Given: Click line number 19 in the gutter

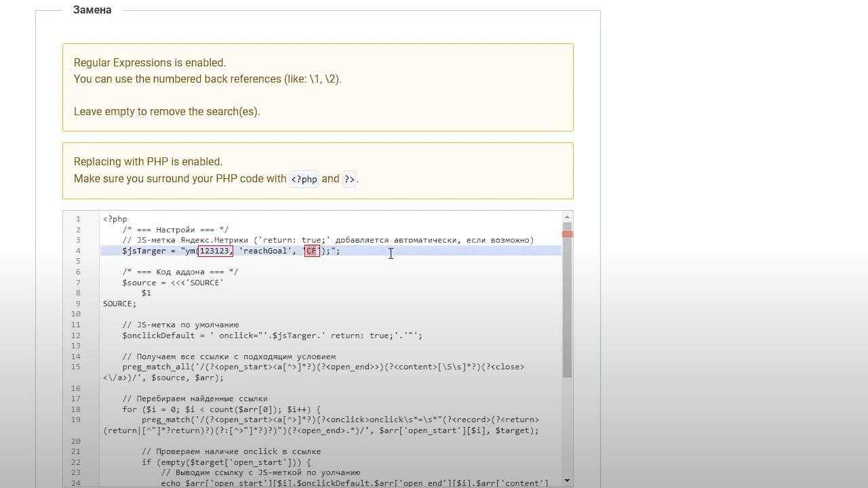Looking at the screenshot, I should [x=76, y=420].
